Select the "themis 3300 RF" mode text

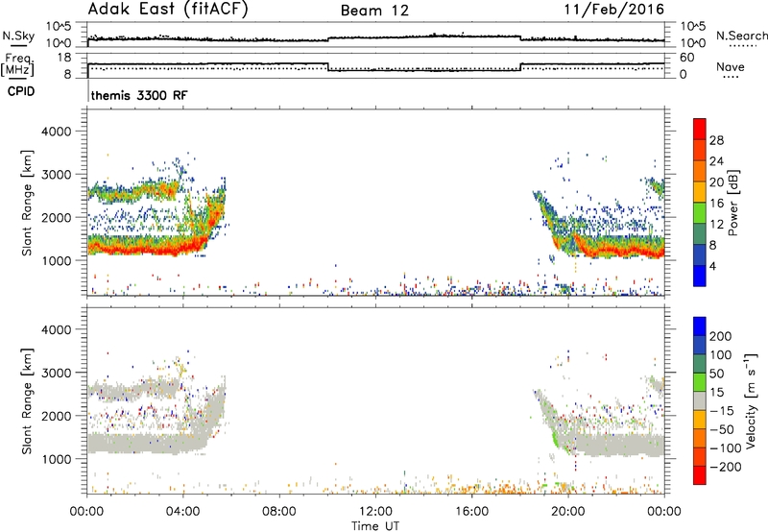pos(139,95)
